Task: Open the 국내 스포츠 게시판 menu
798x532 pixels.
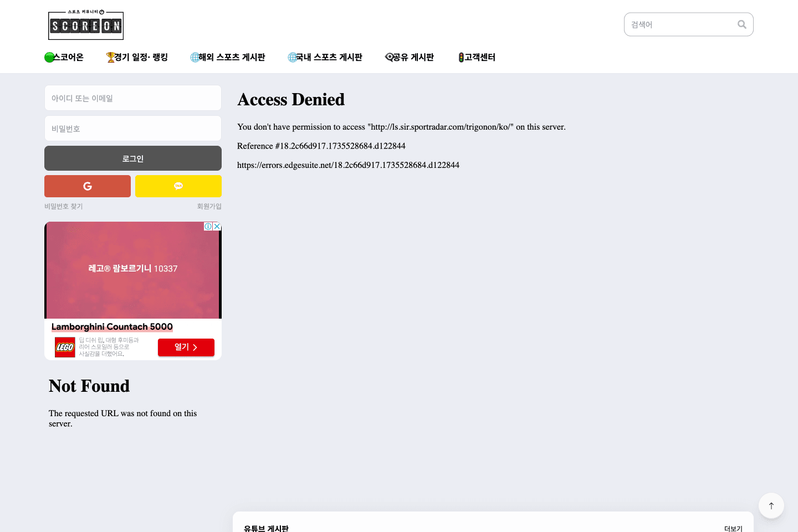Action: pyautogui.click(x=325, y=57)
